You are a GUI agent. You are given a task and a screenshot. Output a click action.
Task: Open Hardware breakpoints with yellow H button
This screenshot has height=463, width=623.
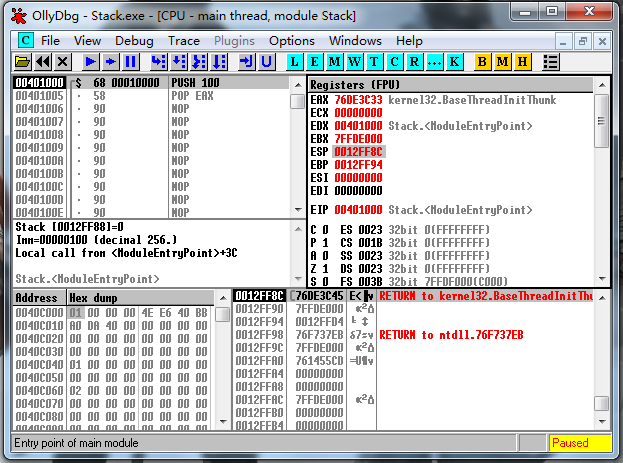coord(522,62)
